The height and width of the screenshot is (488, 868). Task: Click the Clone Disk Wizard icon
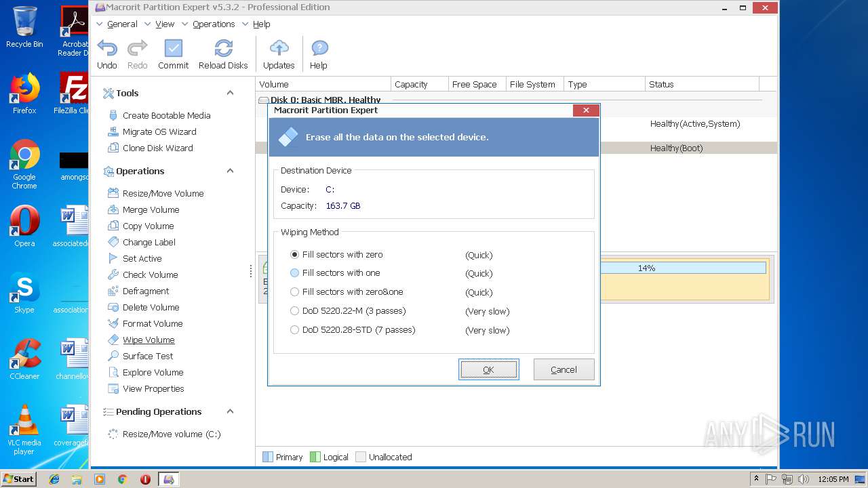pyautogui.click(x=113, y=148)
